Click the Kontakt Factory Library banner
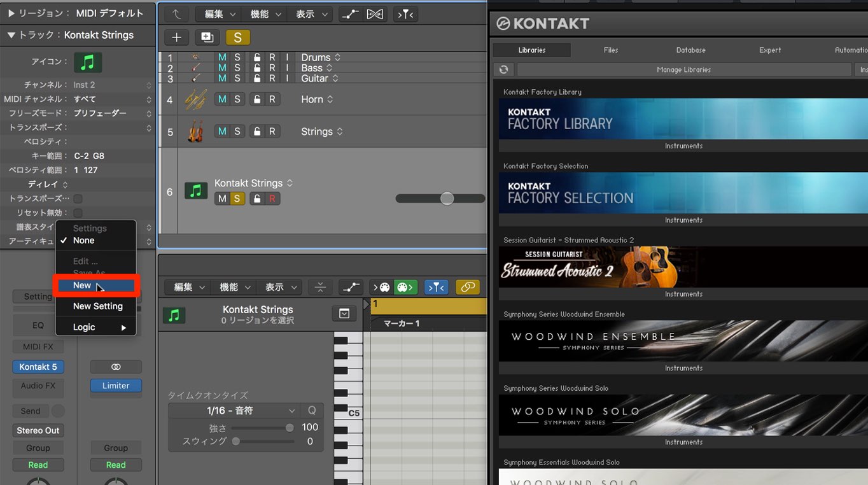The width and height of the screenshot is (868, 485). (x=683, y=118)
